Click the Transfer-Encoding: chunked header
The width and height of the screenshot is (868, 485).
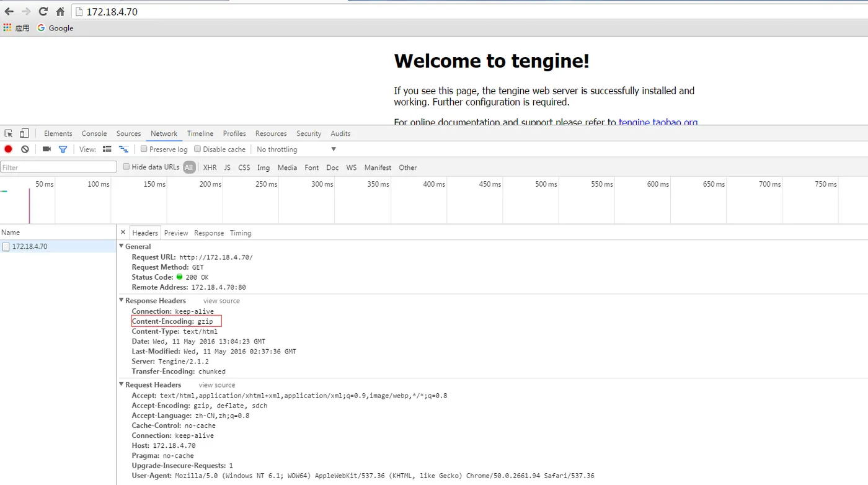[179, 372]
